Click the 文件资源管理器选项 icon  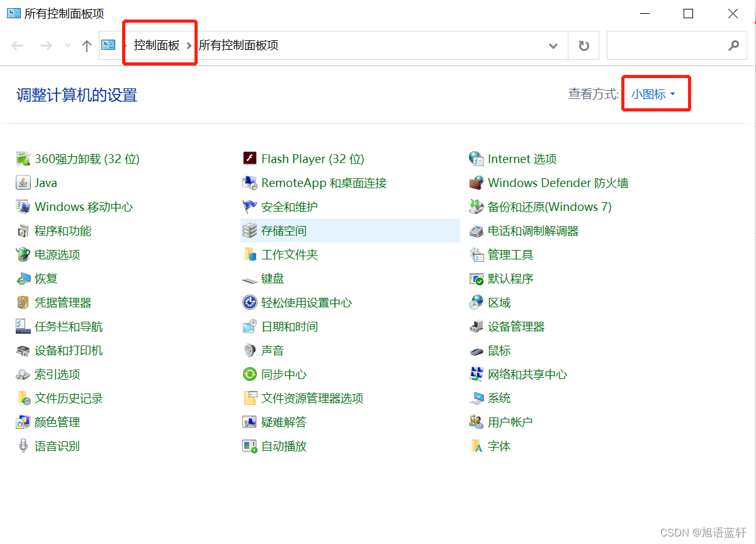(x=250, y=398)
